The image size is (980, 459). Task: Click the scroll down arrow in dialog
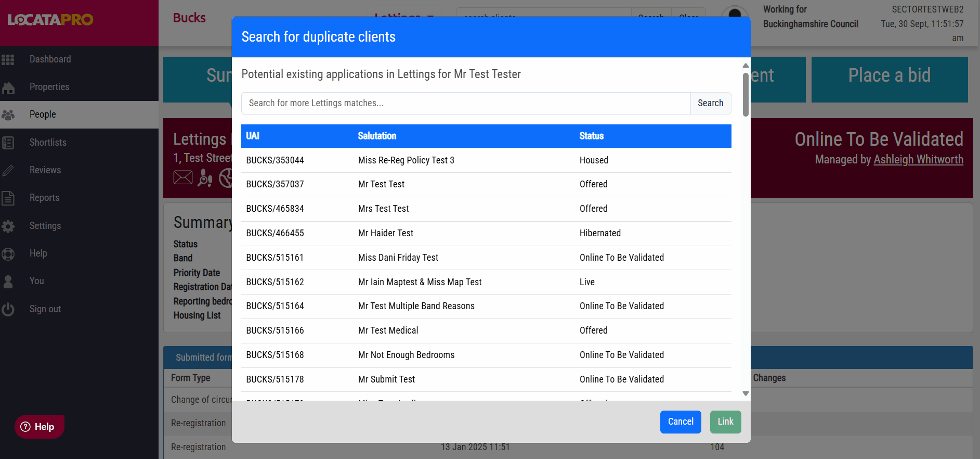tap(746, 393)
